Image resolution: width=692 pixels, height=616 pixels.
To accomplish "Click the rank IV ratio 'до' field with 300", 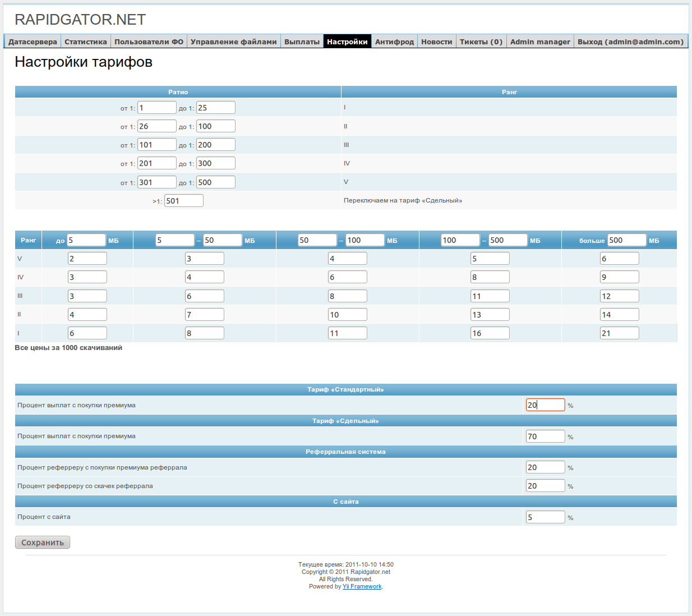I will (216, 163).
